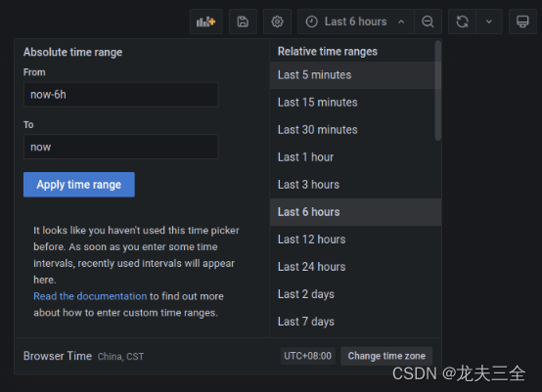This screenshot has width=542, height=392.
Task: Open the refresh interval dropdown arrow
Action: [x=489, y=22]
